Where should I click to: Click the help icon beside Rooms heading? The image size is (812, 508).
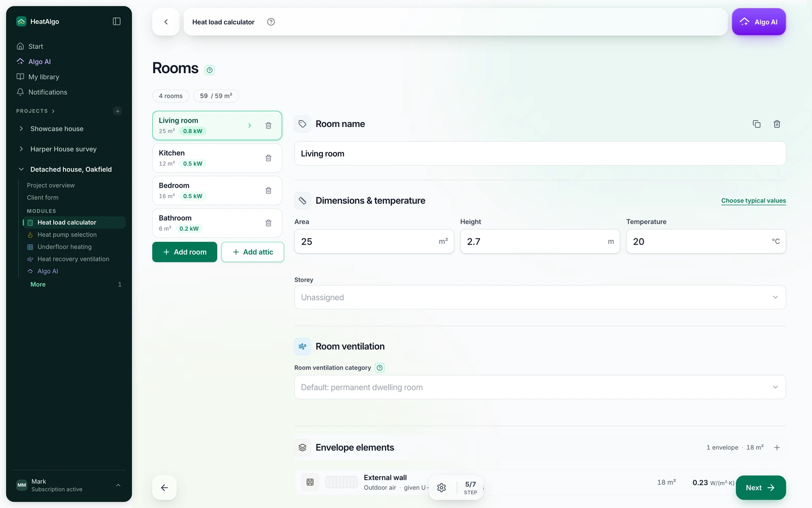[210, 70]
